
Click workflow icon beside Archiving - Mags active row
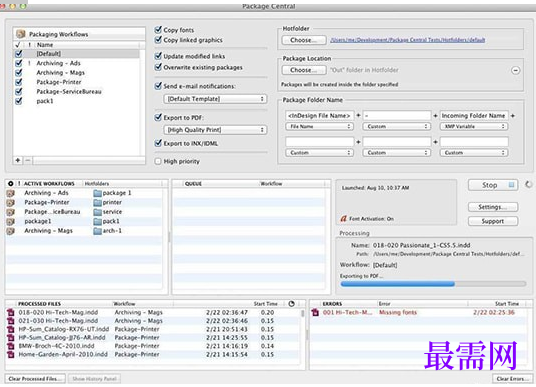pyautogui.click(x=11, y=231)
